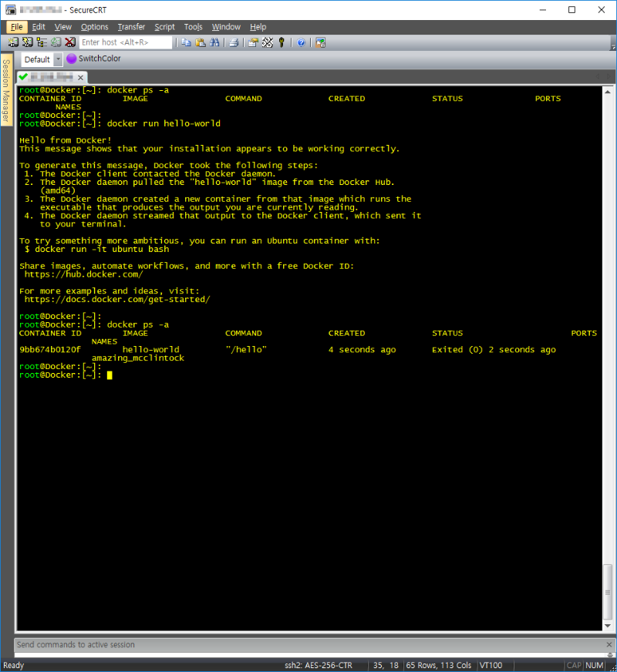The height and width of the screenshot is (672, 617).
Task: Click the Quick Connect toolbar icon
Action: click(x=27, y=42)
